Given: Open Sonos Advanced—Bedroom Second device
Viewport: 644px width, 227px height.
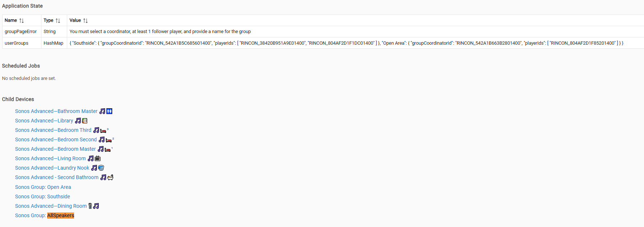Looking at the screenshot, I should (x=56, y=139).
